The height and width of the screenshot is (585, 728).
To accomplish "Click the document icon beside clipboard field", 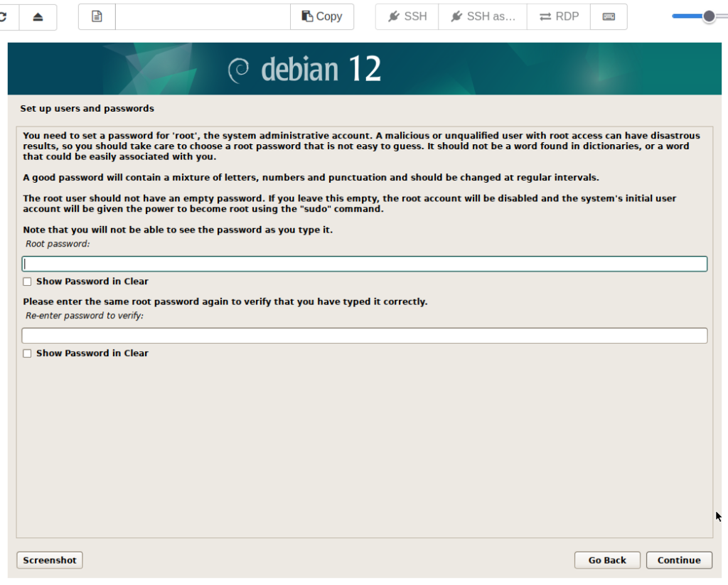I will [97, 16].
